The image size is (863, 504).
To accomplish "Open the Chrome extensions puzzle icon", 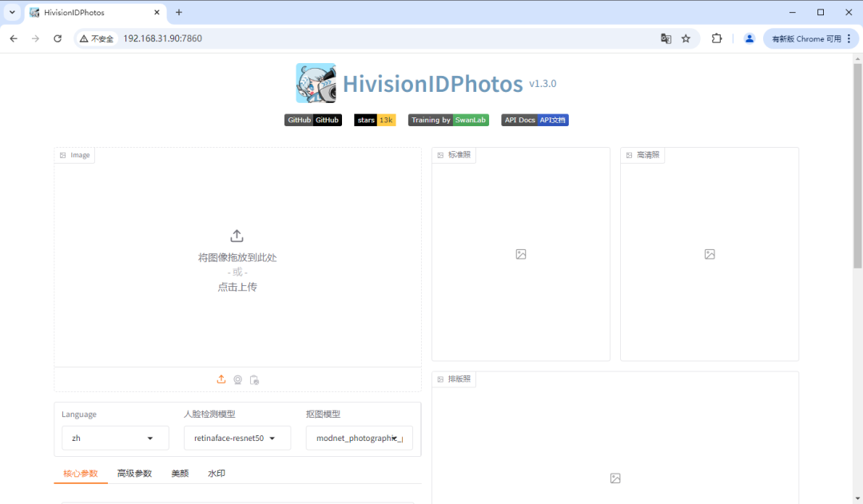I will coord(717,38).
